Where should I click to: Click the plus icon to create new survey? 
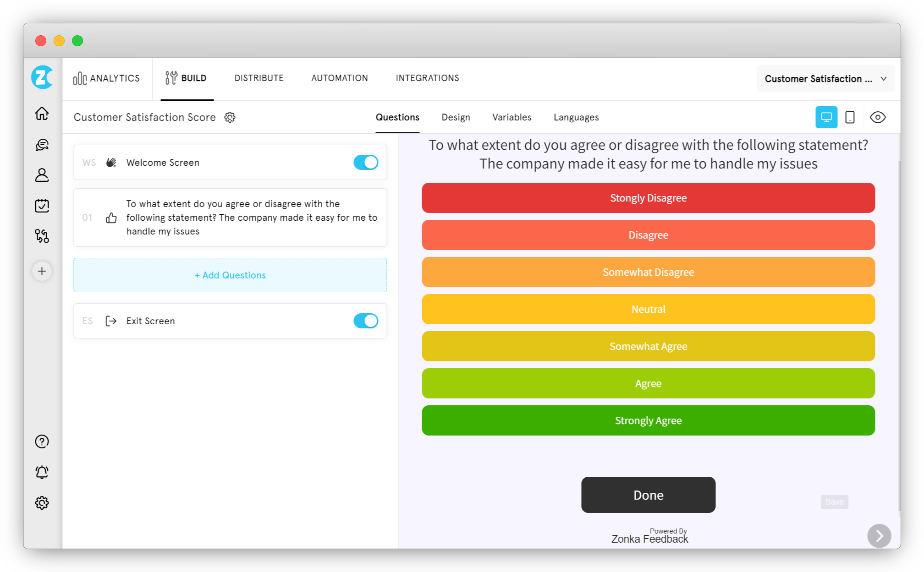coord(42,271)
